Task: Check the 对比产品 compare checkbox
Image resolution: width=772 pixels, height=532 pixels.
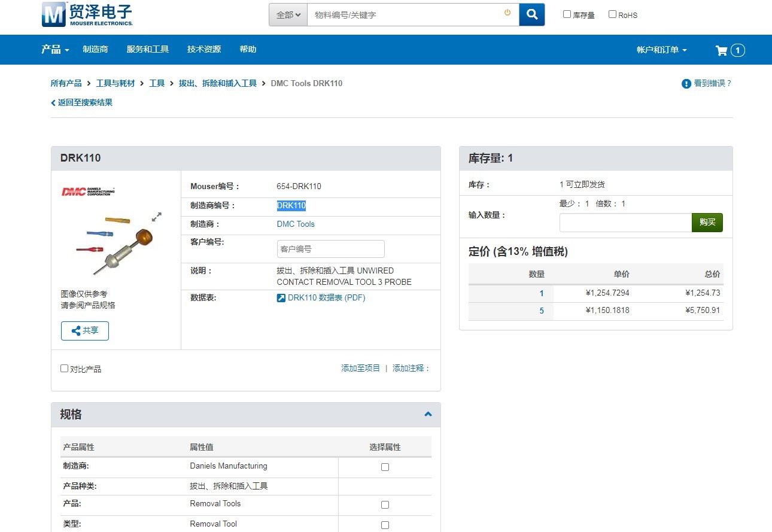Action: [65, 369]
